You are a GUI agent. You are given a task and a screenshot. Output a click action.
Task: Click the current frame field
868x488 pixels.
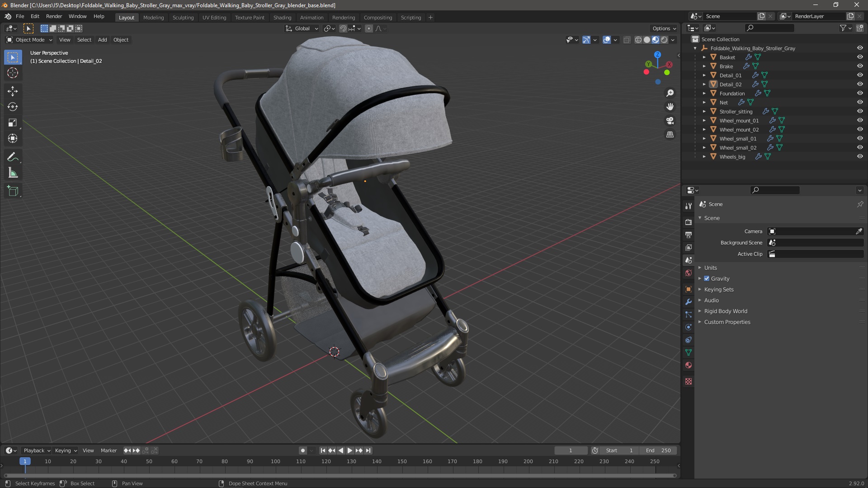click(571, 450)
